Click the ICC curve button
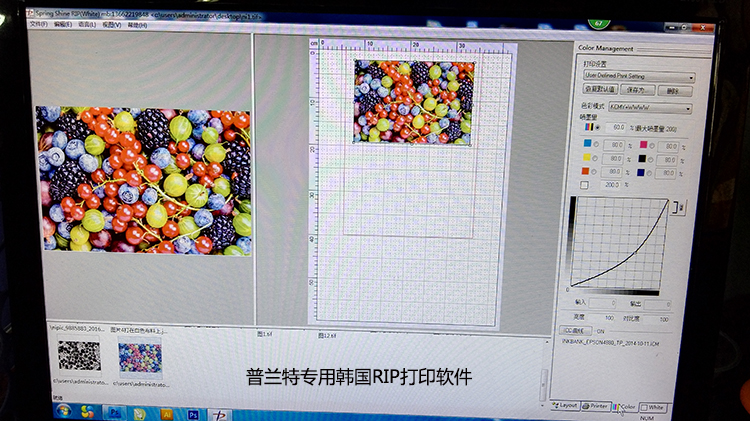This screenshot has height=421, width=750. (x=575, y=330)
